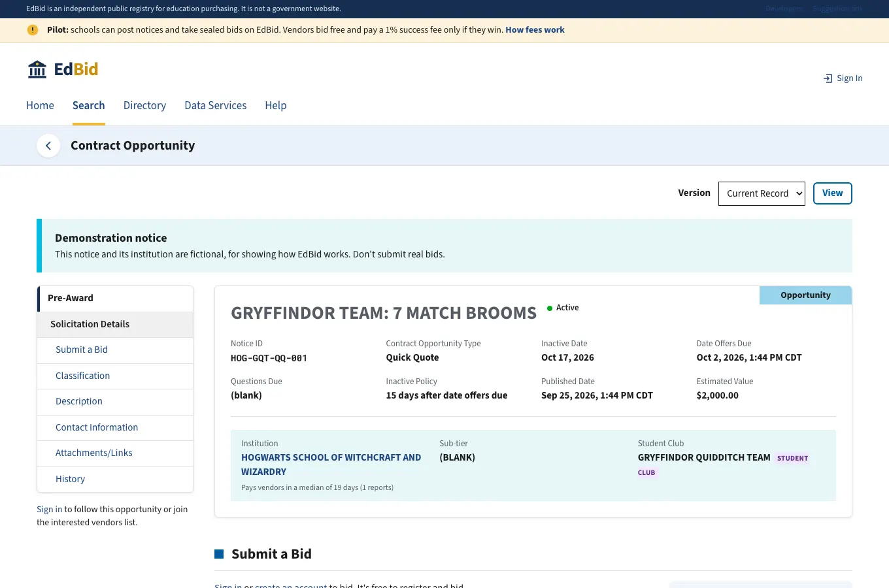This screenshot has width=889, height=588.
Task: Click the purple Student Club badge
Action: coord(793,459)
